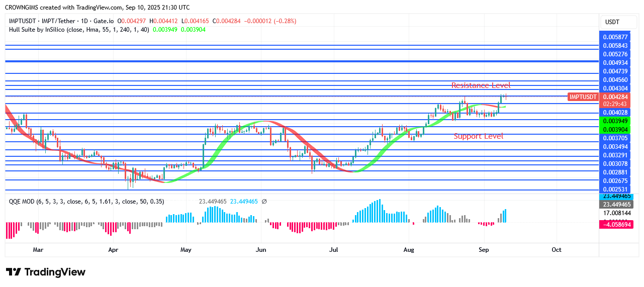
Task: Click the green 0.003949 axis label
Action: pos(615,121)
